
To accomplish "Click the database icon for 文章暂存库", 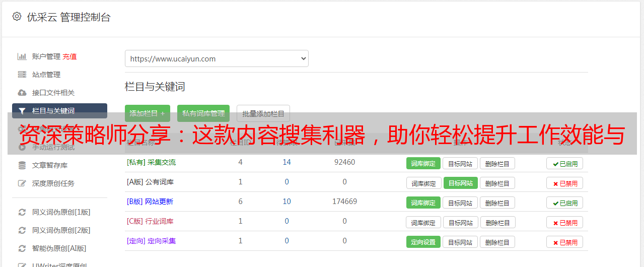I will tap(22, 165).
